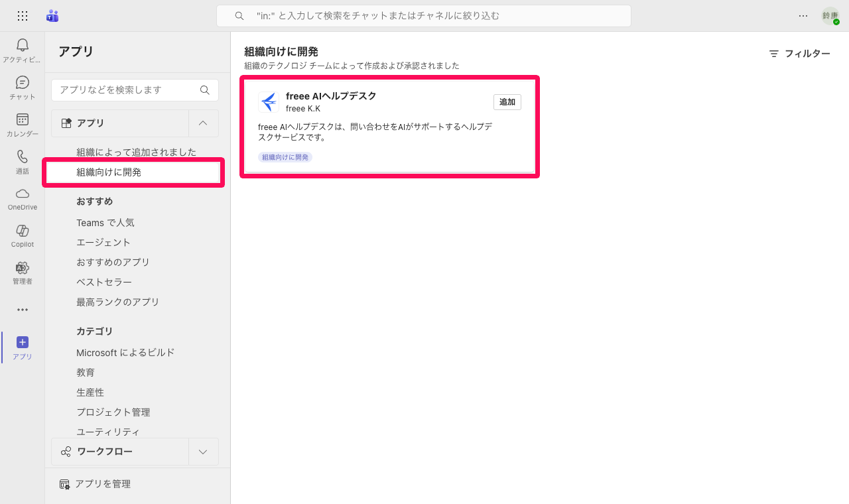Select 組織向けに開発 in left list
This screenshot has width=849, height=504.
[133, 172]
